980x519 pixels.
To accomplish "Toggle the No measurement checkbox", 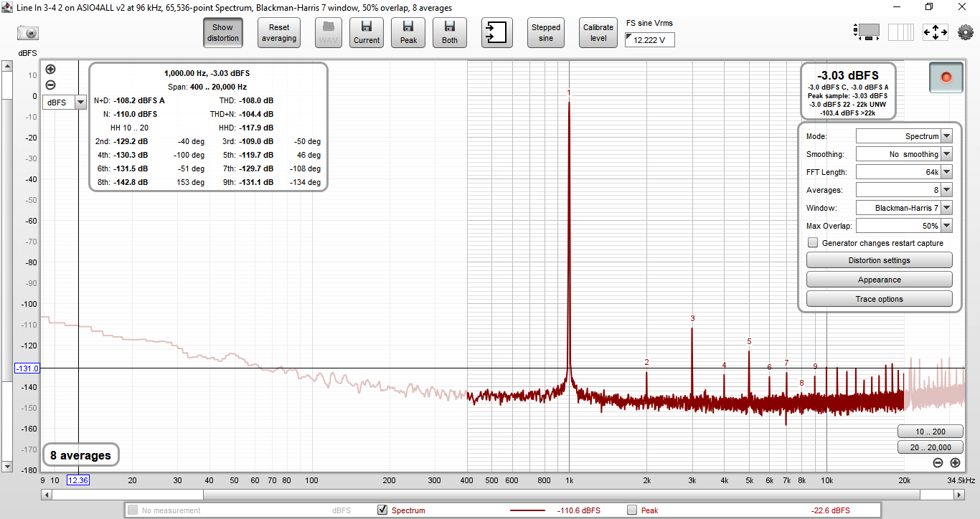I will point(133,510).
